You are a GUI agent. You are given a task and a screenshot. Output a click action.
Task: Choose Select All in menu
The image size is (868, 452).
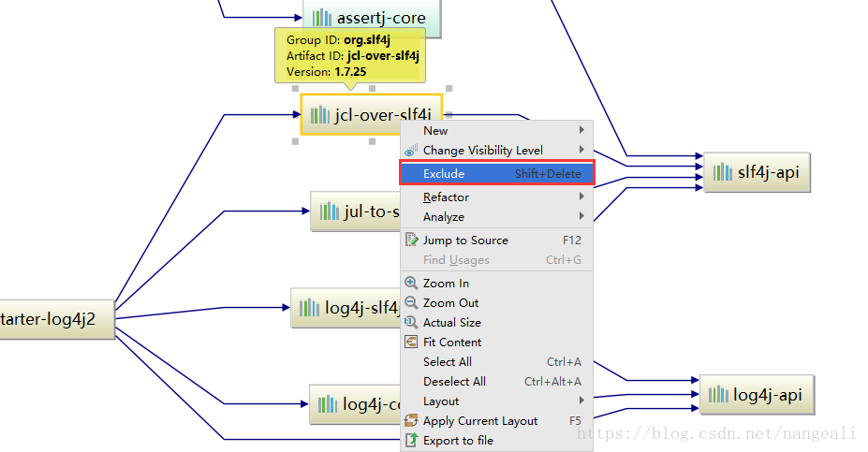(x=496, y=362)
